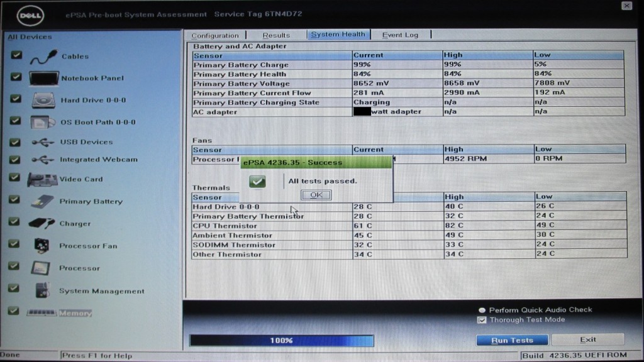644x362 pixels.
Task: Click the Other Thermistor row label
Action: tap(226, 255)
